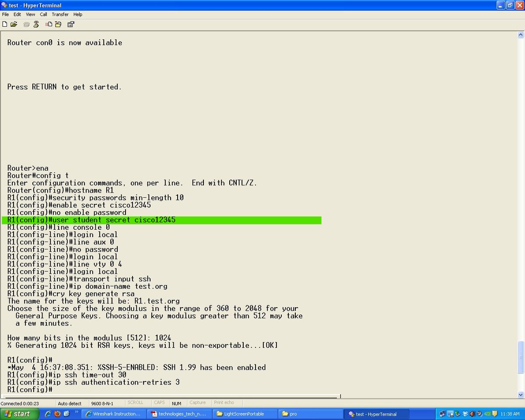This screenshot has height=420, width=525.
Task: Open connection Properties via toolbar icon
Action: 70,24
